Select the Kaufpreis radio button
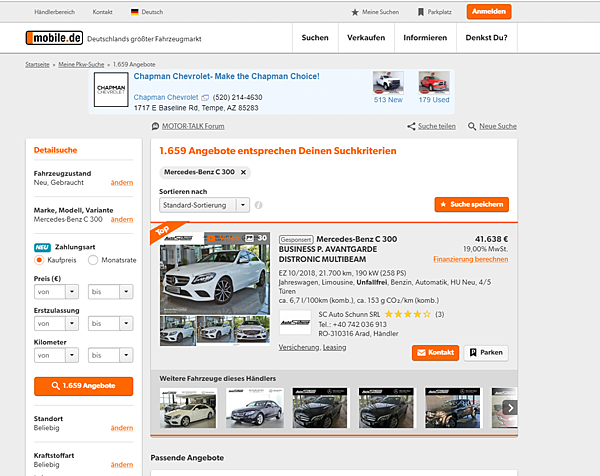This screenshot has height=476, width=600. (x=39, y=260)
